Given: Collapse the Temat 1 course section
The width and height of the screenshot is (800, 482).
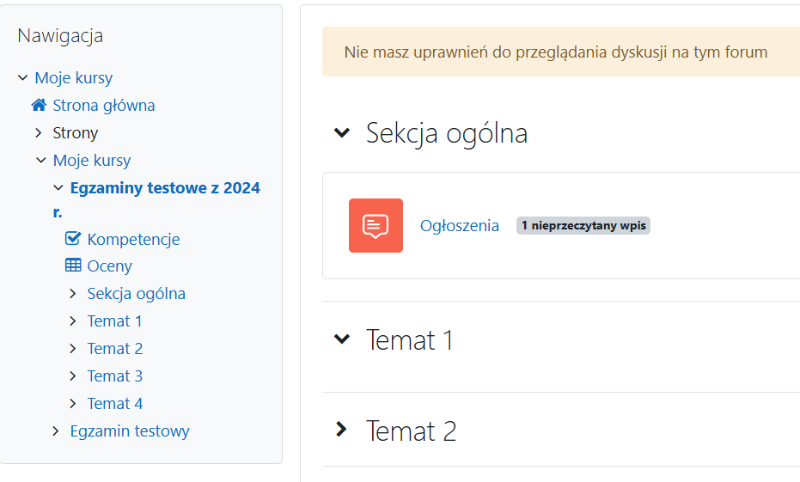Looking at the screenshot, I should point(342,339).
